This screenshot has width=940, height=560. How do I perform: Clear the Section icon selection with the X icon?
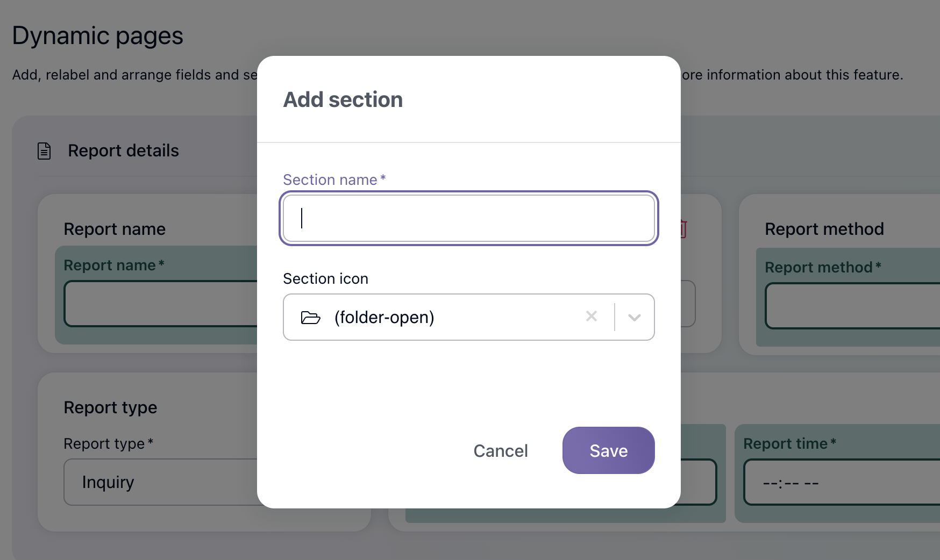tap(592, 317)
